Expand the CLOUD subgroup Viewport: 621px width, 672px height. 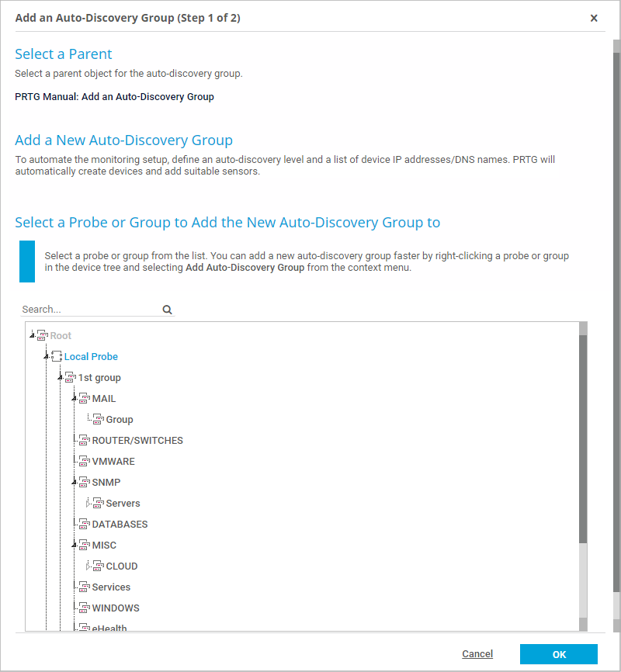coord(88,566)
